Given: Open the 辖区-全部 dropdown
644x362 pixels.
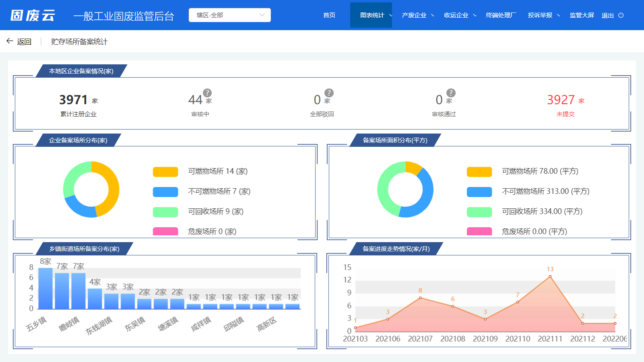Looking at the screenshot, I should [x=230, y=15].
